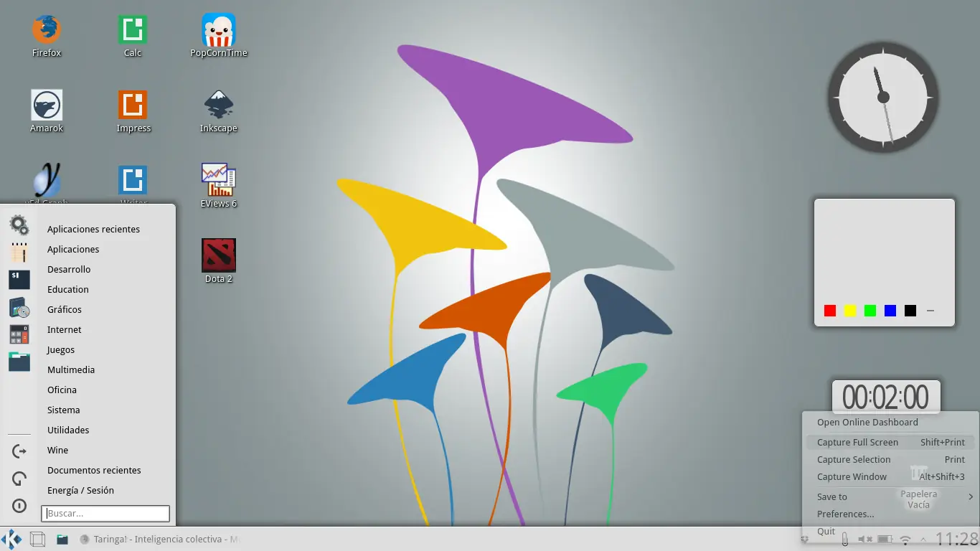Click the paperclip clipboard tray icon
980x551 pixels.
click(844, 539)
